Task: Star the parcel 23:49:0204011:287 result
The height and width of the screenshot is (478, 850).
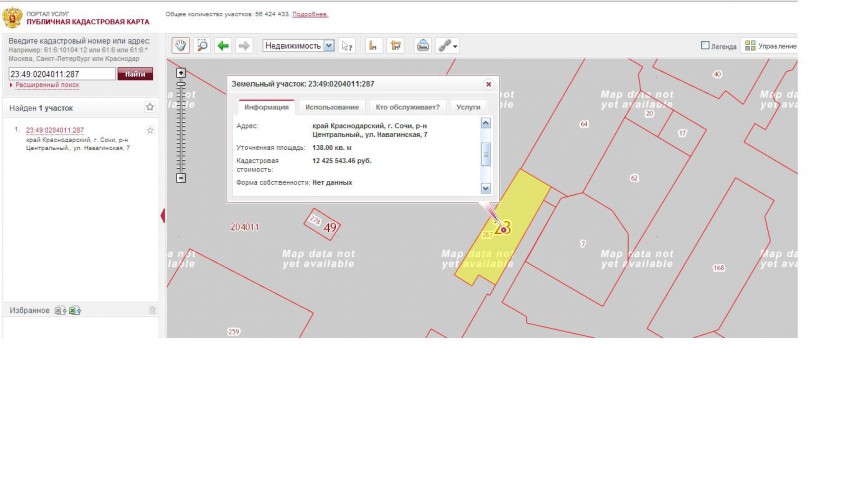Action: tap(150, 130)
